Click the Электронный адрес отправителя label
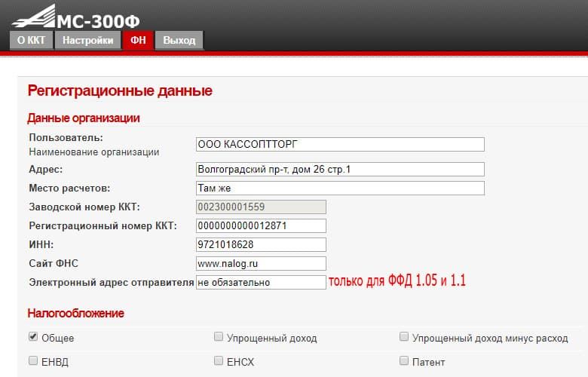Image resolution: width=588 pixels, height=377 pixels. (112, 283)
